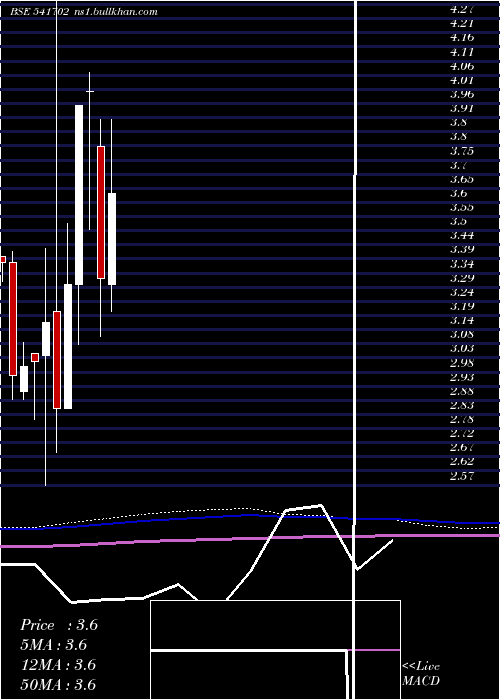Image resolution: width=500 pixels, height=700 pixels.
Task: Select the 2.72 price axis label
Action: click(462, 433)
